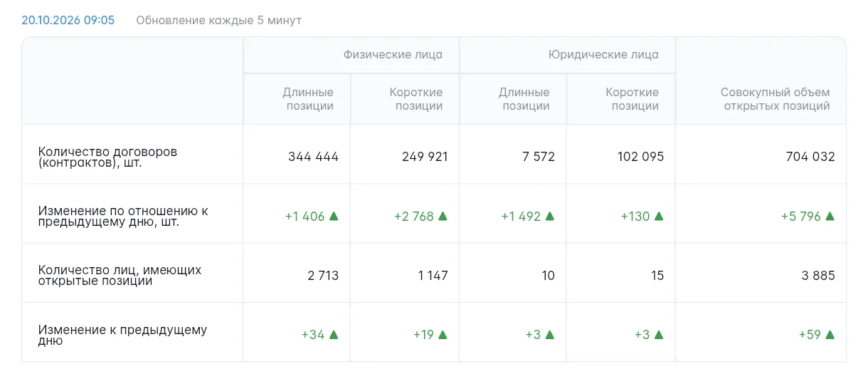This screenshot has height=374, width=868.
Task: Click green up arrow next to +1 492
Action: pos(550,216)
